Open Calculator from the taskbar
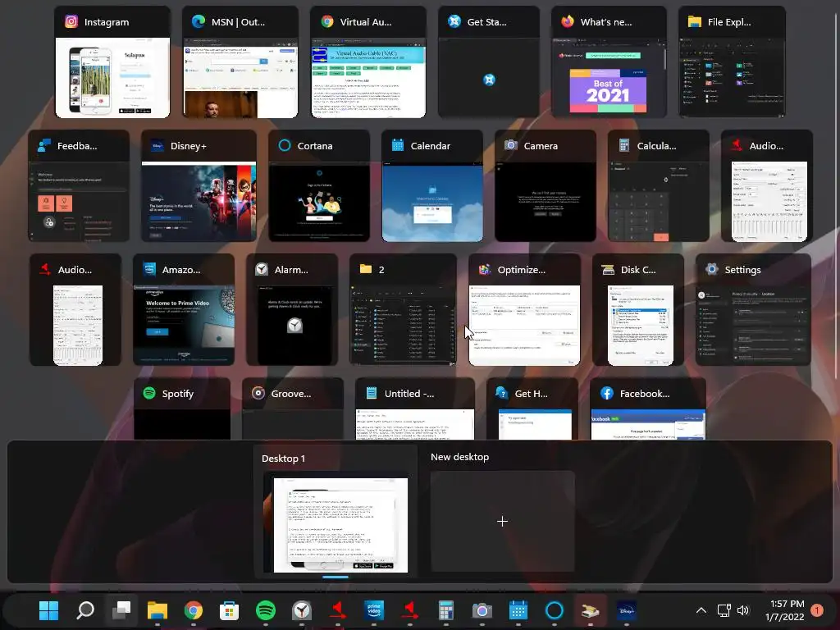Image resolution: width=840 pixels, height=630 pixels. coord(446,610)
